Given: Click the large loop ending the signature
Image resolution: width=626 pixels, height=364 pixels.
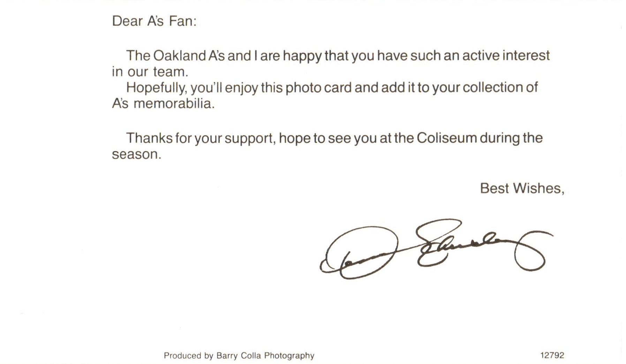Looking at the screenshot, I should tap(529, 252).
